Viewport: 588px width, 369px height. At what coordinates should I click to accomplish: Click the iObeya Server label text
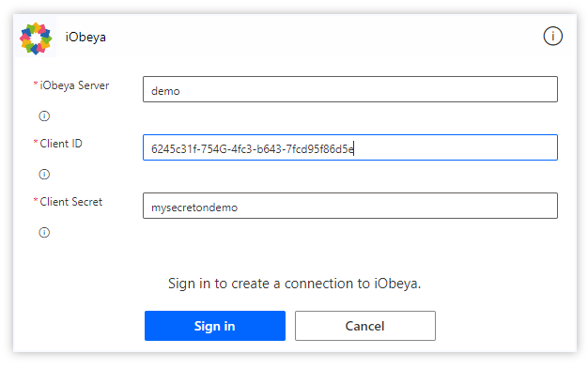[x=74, y=85]
